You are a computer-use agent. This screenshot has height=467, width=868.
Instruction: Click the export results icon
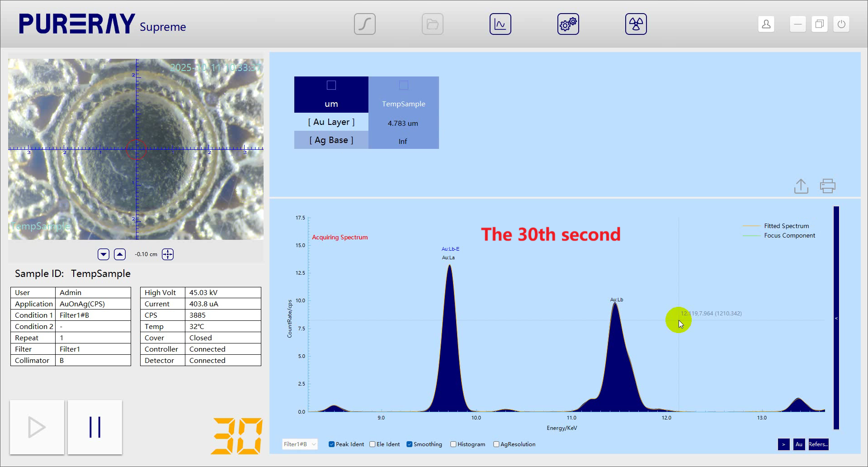pyautogui.click(x=801, y=186)
